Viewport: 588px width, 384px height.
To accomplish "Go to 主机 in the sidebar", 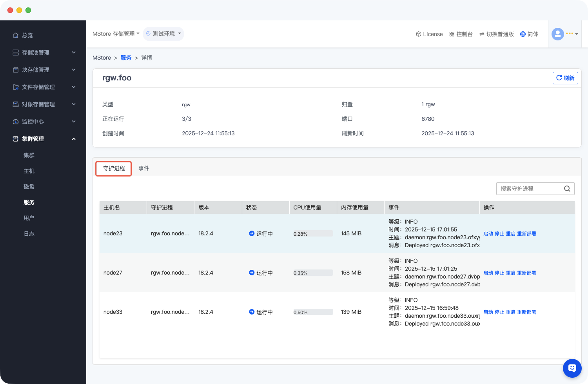I will 29,171.
